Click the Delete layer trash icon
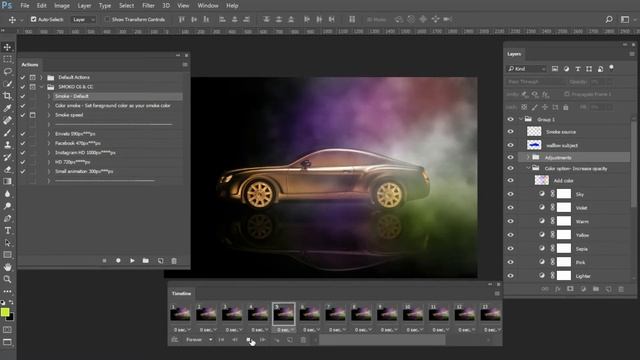This screenshot has width=640, height=360. [x=621, y=289]
